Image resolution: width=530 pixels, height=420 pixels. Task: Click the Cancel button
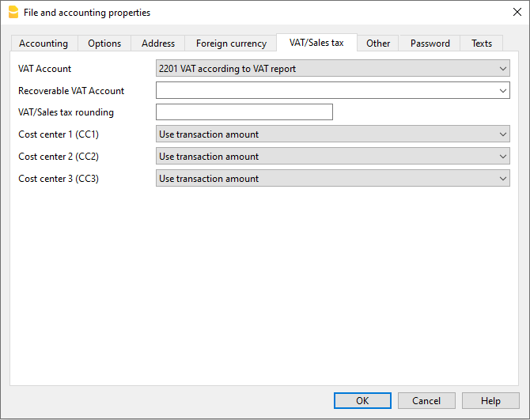(x=426, y=401)
